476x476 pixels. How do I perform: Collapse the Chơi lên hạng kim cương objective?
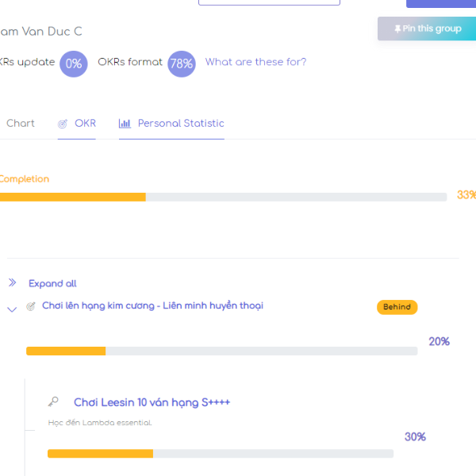tap(12, 309)
